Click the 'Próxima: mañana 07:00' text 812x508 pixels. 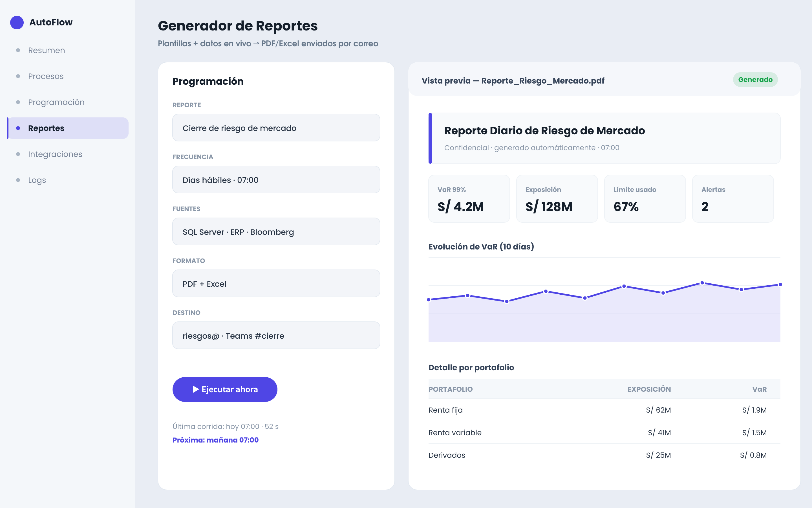pos(215,440)
